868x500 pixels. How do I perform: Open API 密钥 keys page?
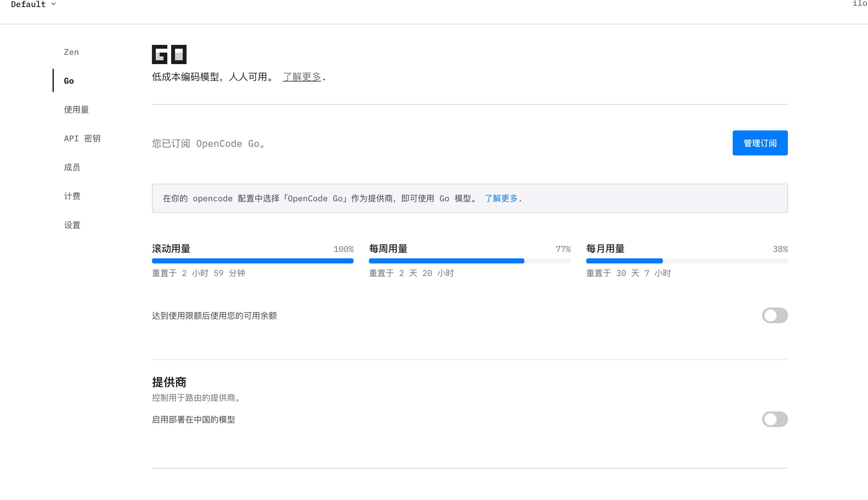[82, 138]
